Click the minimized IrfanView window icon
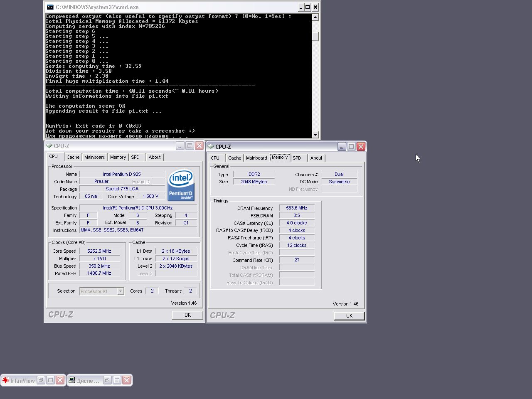Image resolution: width=532 pixels, height=399 pixels. click(5, 380)
